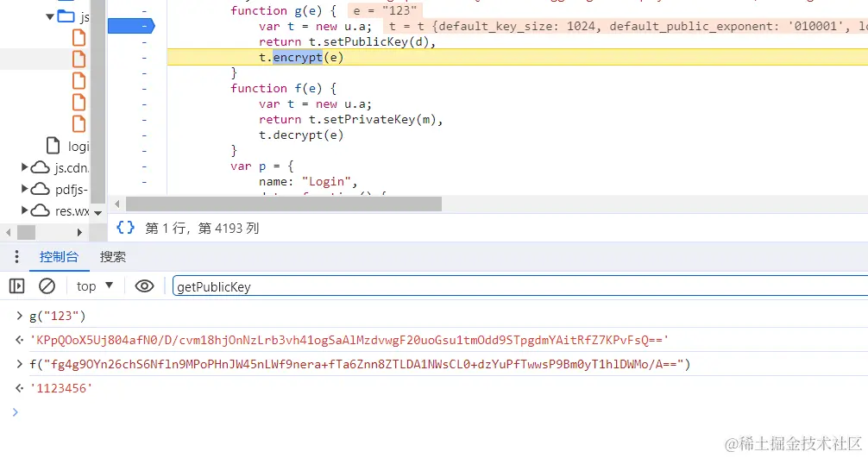Screen dimensions: 868x458
Task: Click file tree scroll-down arrow
Action: 98,212
